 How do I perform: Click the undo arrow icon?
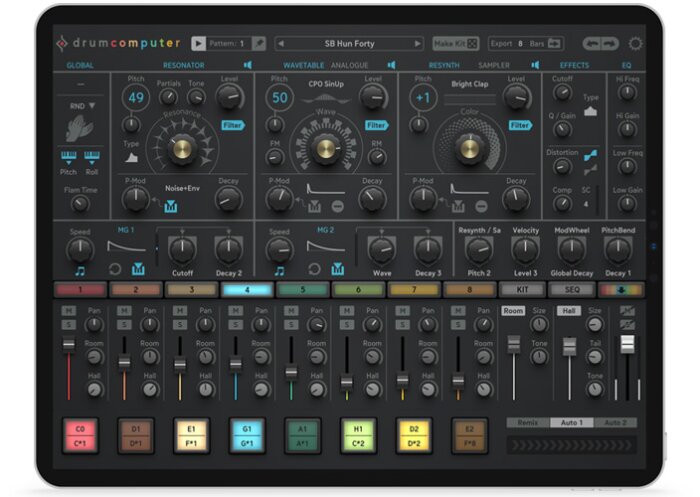[593, 43]
